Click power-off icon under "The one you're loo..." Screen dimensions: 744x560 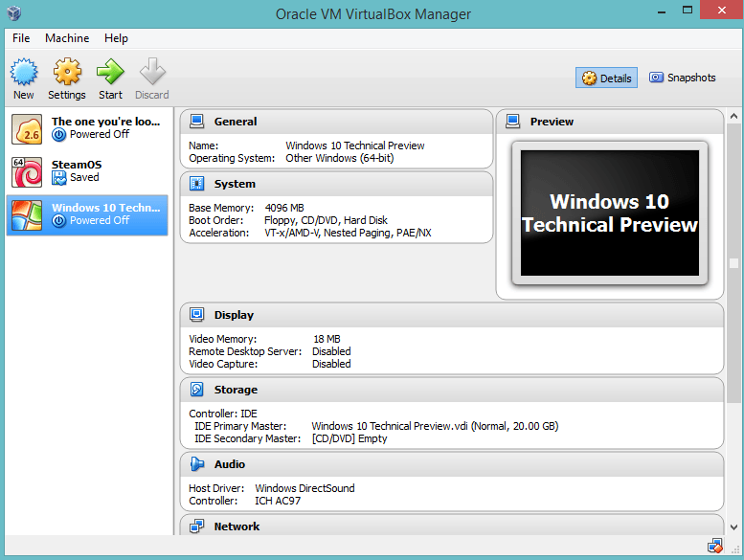click(x=58, y=135)
